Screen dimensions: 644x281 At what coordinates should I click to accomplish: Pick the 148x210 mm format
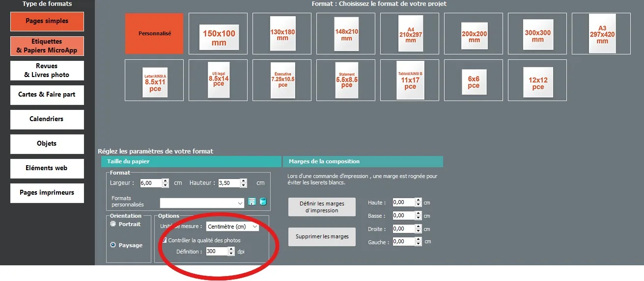tap(346, 33)
